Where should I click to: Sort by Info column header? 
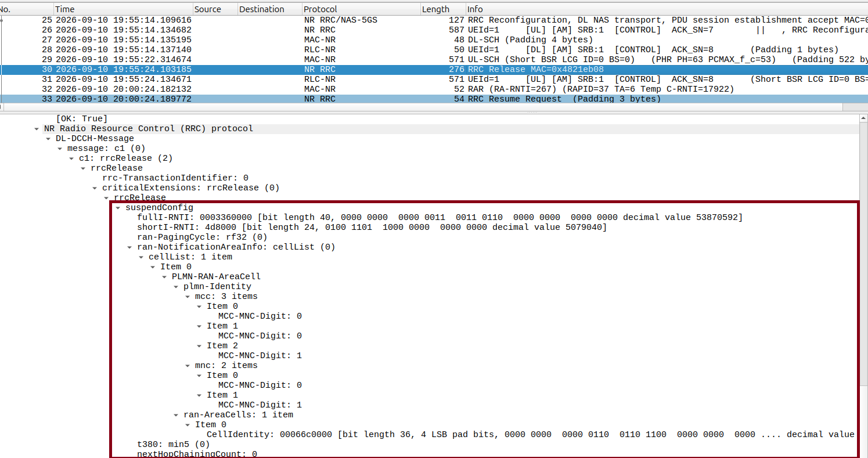click(x=667, y=9)
